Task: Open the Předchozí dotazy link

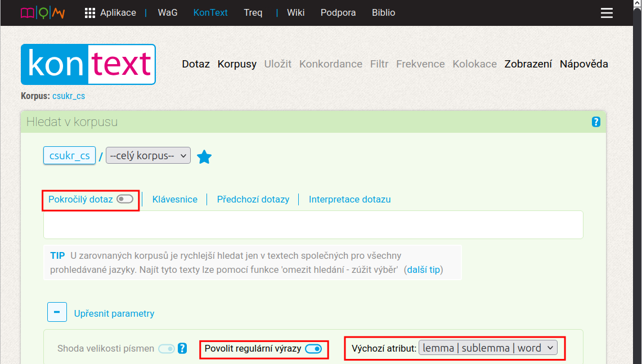Action: click(253, 199)
